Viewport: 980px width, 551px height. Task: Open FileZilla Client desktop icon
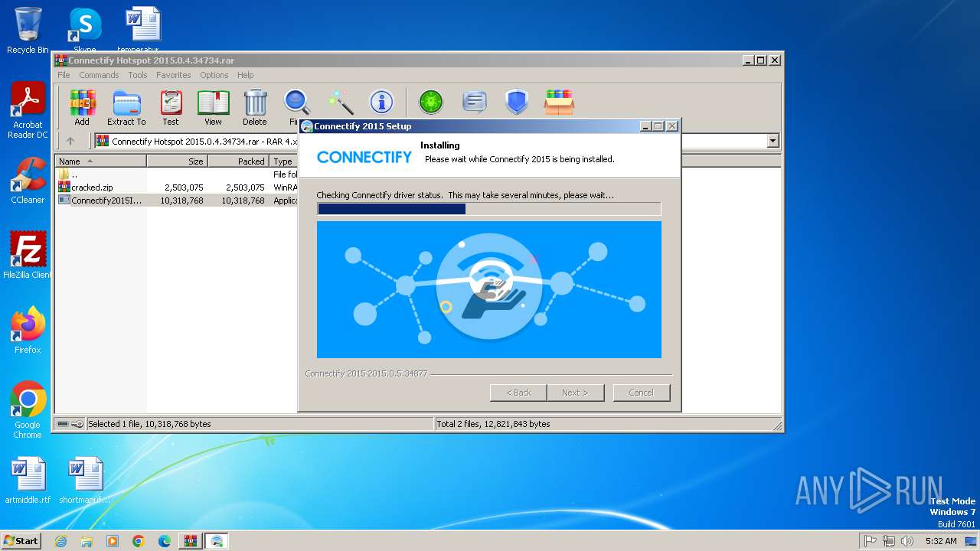click(x=28, y=255)
